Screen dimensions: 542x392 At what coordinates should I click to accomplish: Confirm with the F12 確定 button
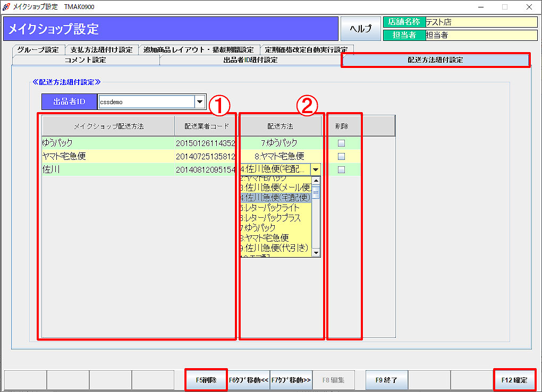514,380
